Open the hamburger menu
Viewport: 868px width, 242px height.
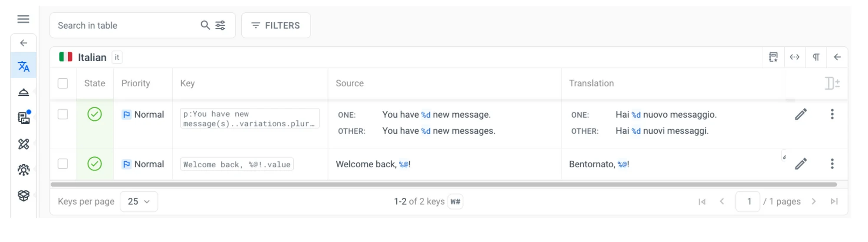(23, 19)
